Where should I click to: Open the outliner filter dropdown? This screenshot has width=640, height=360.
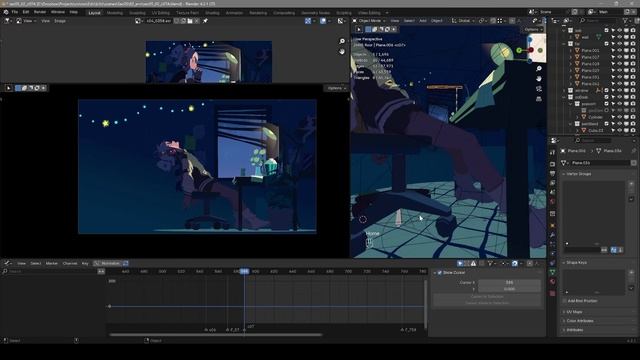tap(627, 20)
